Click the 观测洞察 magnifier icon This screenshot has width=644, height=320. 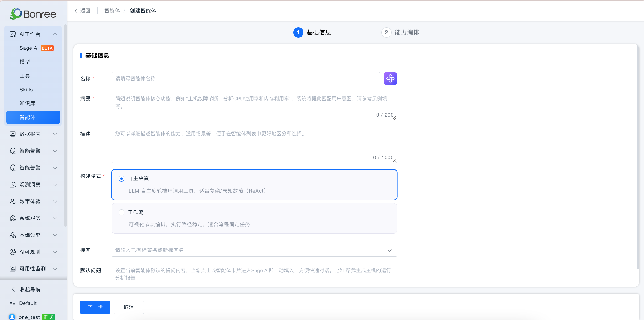pos(13,184)
